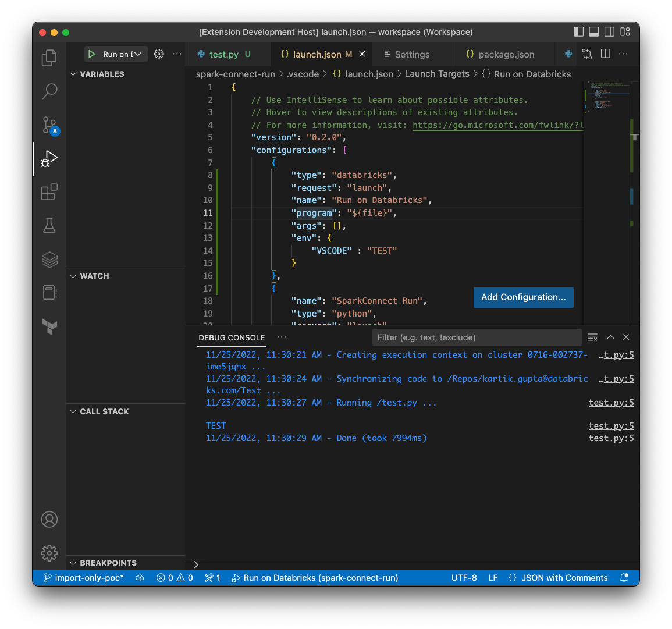
Task: Open editor more actions ellipsis
Action: click(623, 54)
